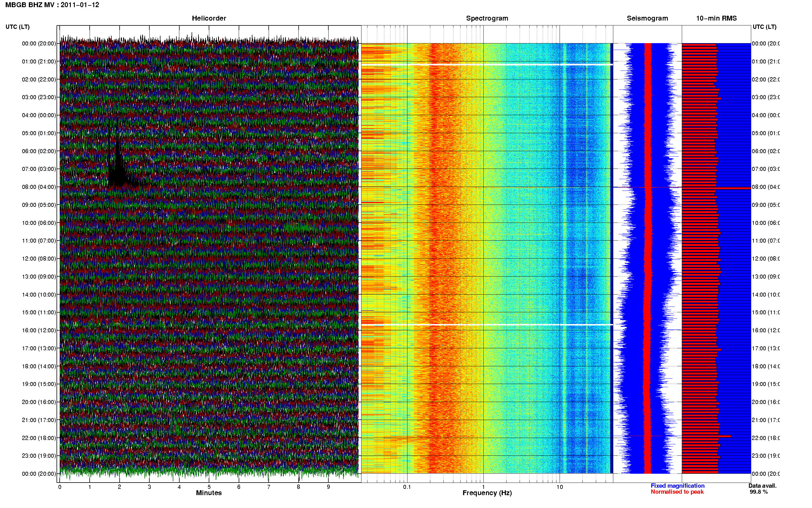Image resolution: width=812 pixels, height=508 pixels.
Task: Click the '07:00 (03:00)' left time label
Action: (x=39, y=169)
